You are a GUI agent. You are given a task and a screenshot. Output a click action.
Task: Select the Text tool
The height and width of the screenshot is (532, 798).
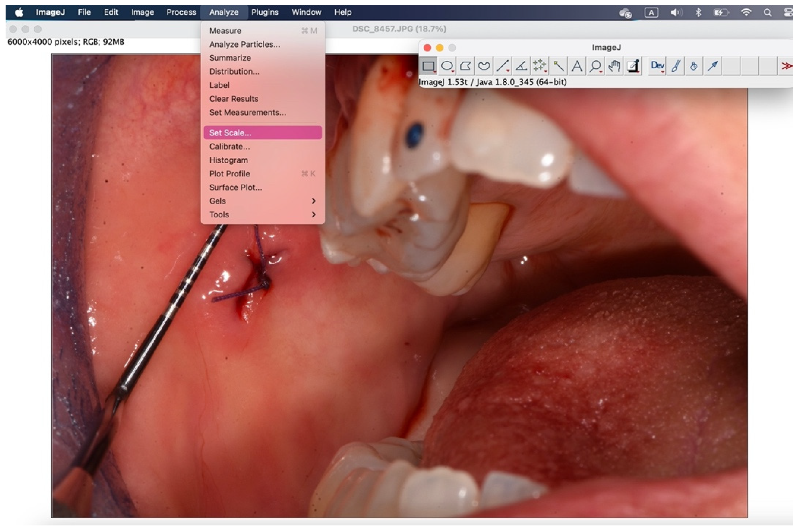[577, 66]
